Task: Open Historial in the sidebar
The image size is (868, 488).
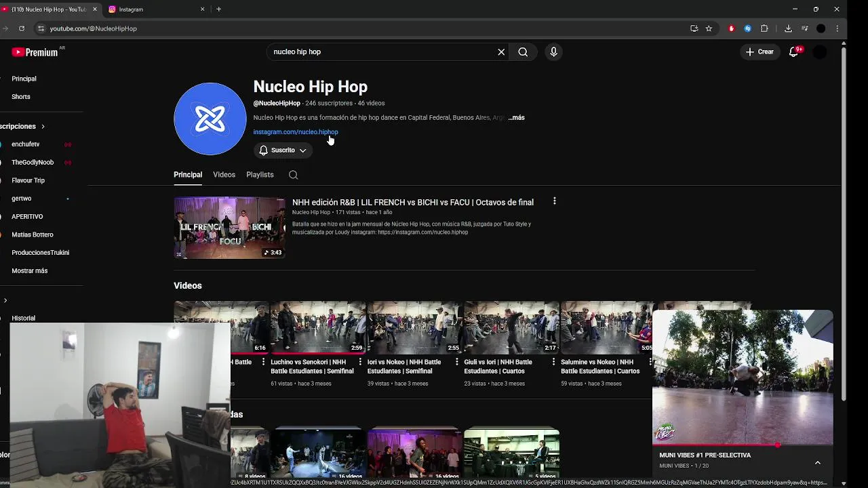Action: coord(23,318)
